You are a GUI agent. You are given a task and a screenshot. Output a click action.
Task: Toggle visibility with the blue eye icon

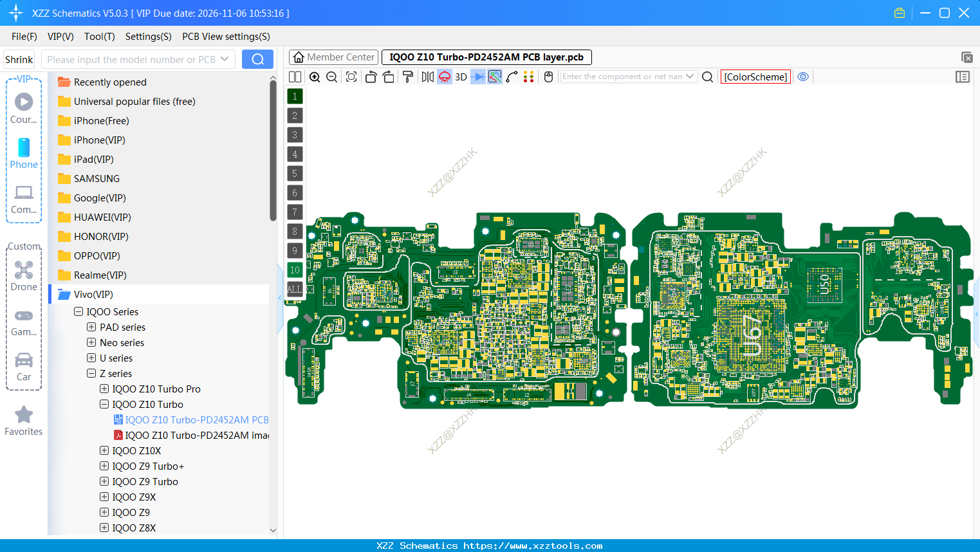[803, 77]
